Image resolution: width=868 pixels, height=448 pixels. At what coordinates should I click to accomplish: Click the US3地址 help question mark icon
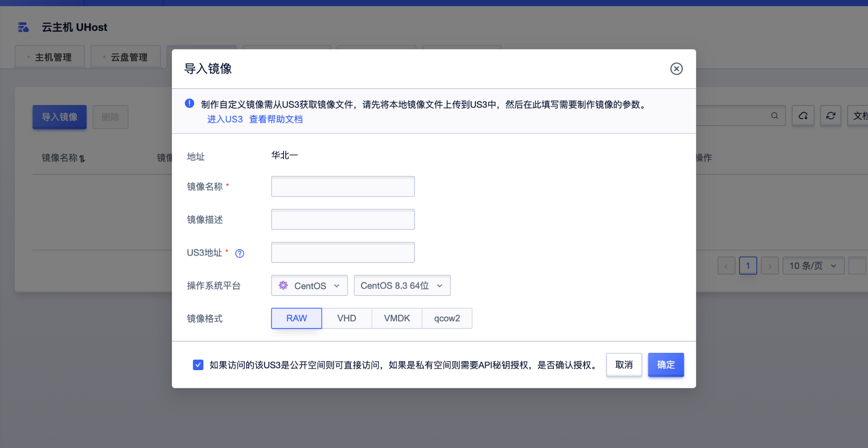pos(240,253)
